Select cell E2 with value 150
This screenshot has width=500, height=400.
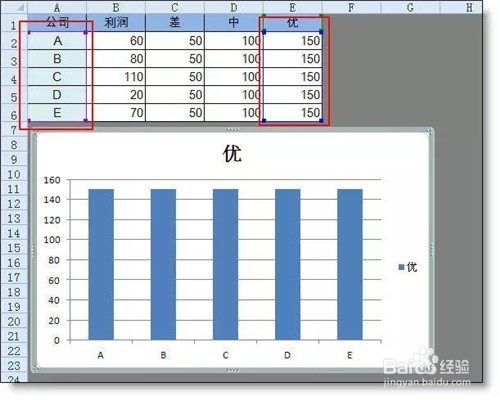[293, 41]
